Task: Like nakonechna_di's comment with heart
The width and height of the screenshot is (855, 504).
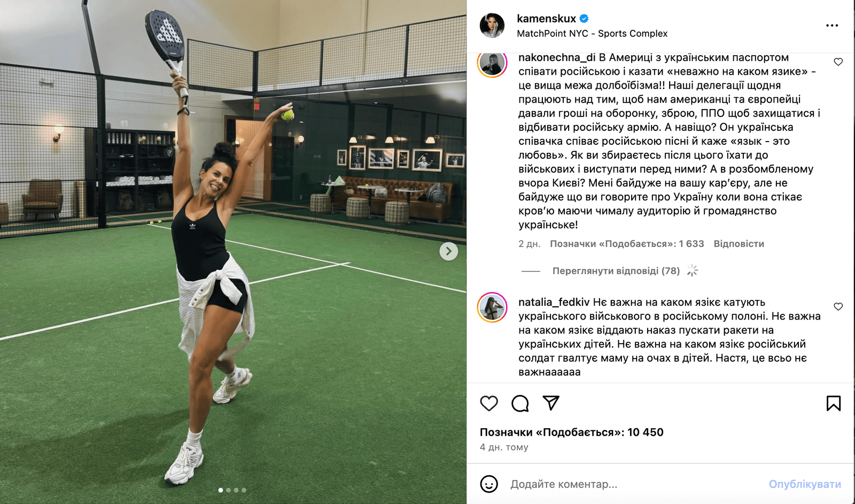Action: click(x=838, y=62)
